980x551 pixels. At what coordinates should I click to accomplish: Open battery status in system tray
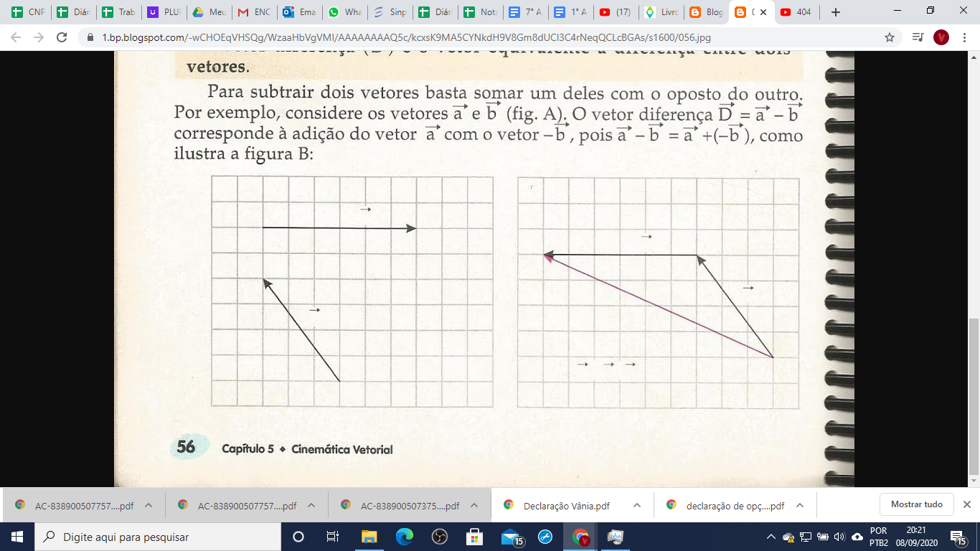(x=821, y=537)
